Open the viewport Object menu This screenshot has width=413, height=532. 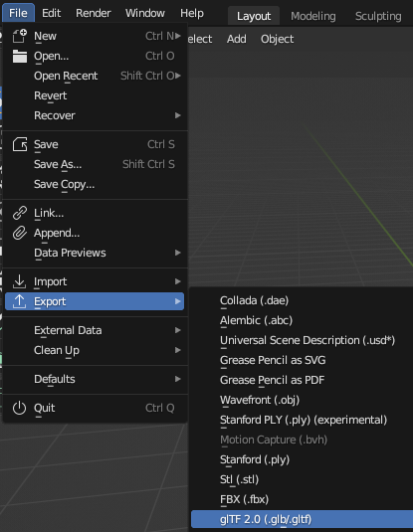(277, 39)
